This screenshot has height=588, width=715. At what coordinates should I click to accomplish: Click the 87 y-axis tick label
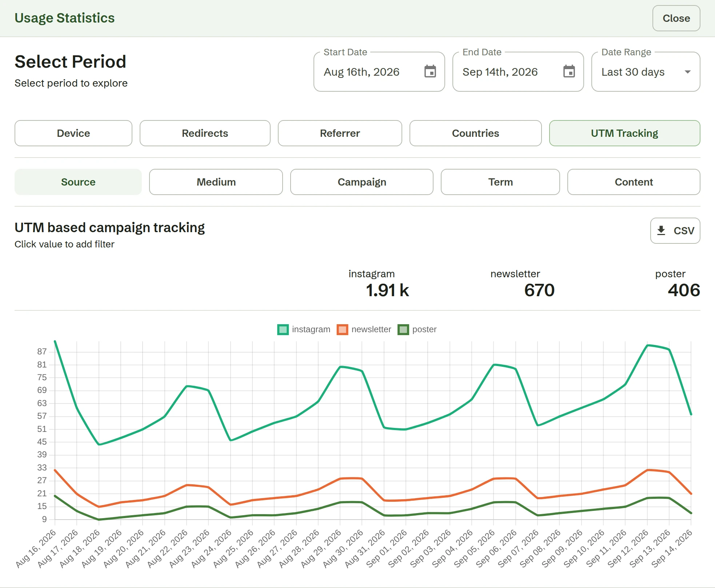pyautogui.click(x=42, y=351)
